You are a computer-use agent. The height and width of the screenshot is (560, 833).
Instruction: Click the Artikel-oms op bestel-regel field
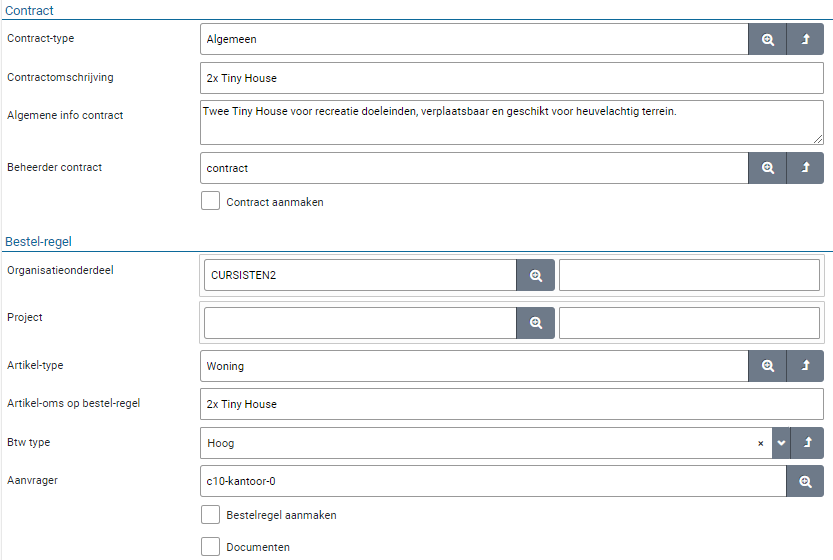[511, 404]
